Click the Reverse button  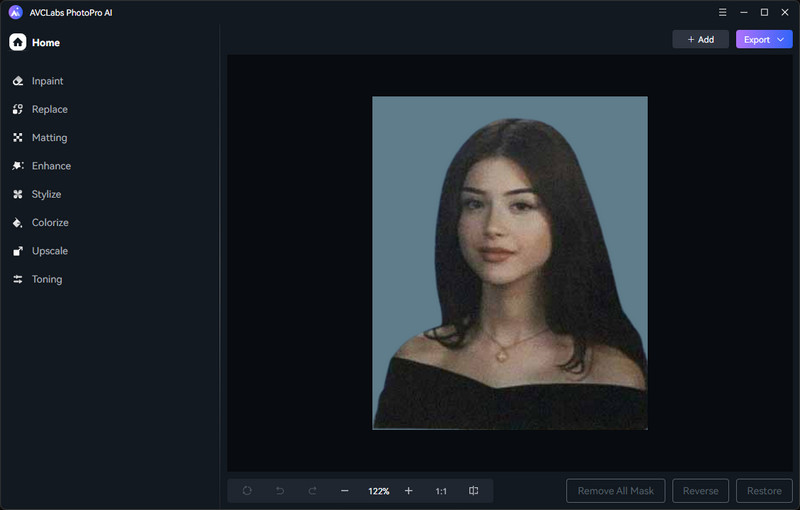[701, 491]
